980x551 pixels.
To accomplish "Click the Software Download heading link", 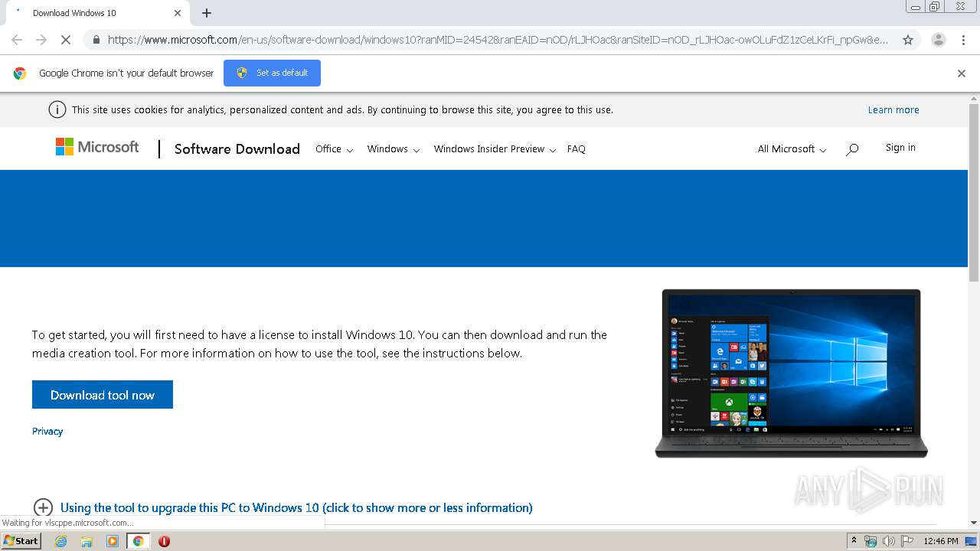I will pos(237,149).
